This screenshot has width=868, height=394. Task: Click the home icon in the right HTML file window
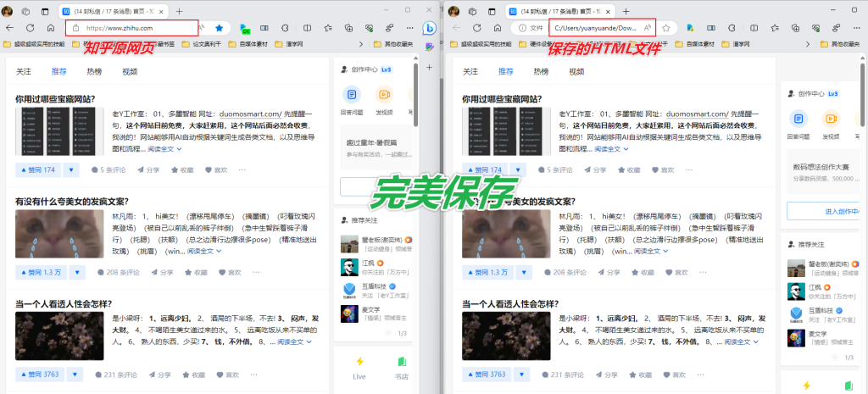tap(497, 28)
